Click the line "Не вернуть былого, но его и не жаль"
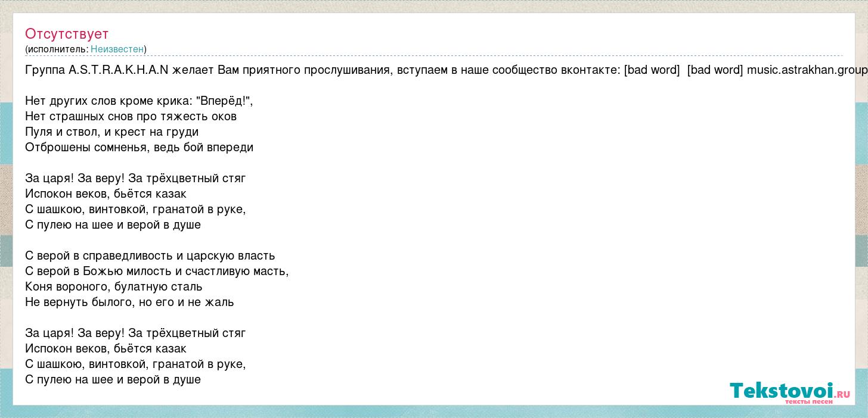 129,302
